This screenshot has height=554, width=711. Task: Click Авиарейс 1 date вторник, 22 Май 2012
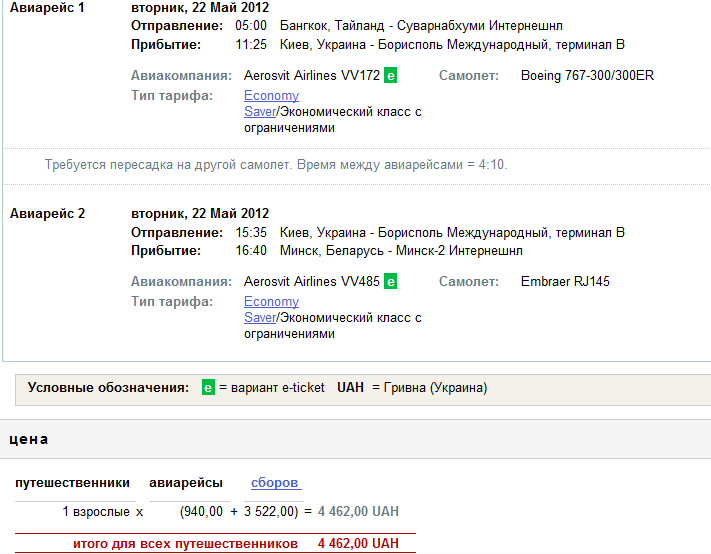pyautogui.click(x=200, y=8)
